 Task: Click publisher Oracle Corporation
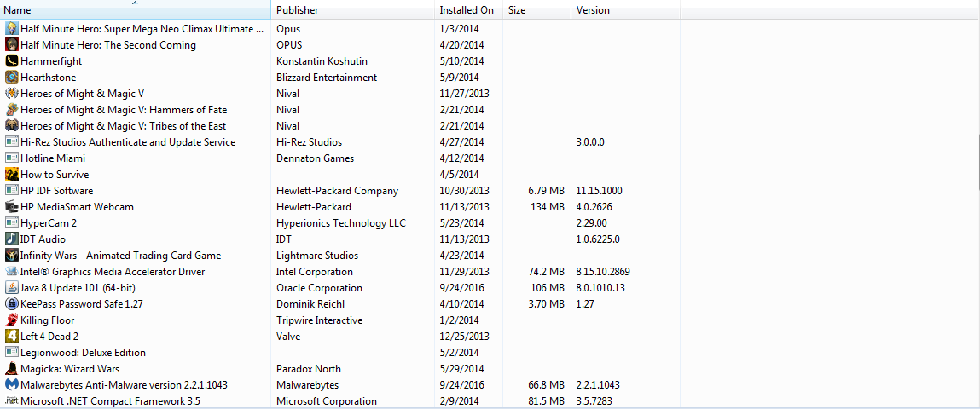(319, 288)
